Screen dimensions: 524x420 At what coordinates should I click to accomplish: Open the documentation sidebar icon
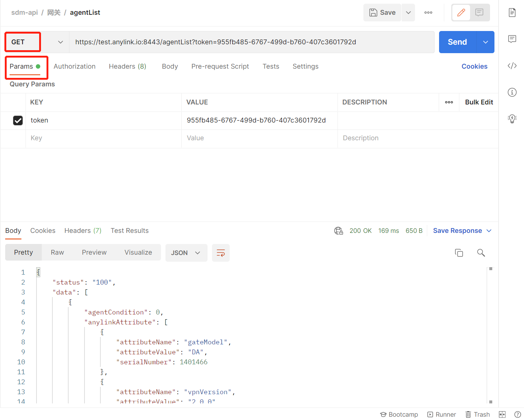pos(512,13)
